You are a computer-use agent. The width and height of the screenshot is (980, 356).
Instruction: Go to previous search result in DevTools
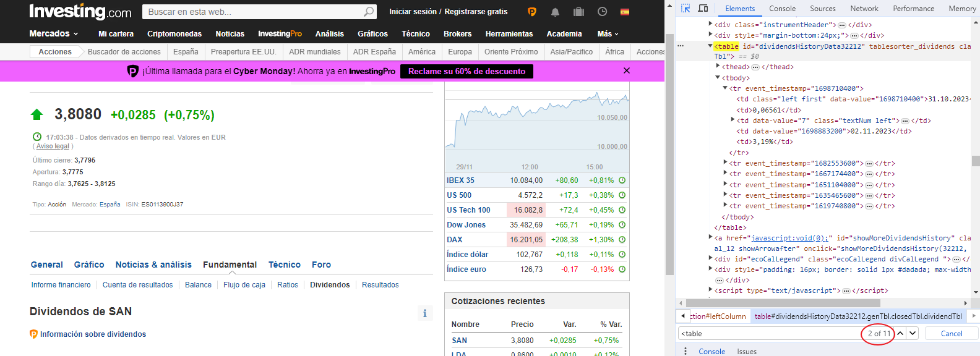point(901,333)
